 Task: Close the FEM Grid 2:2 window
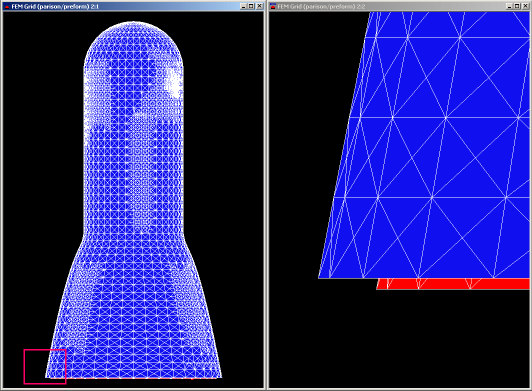pyautogui.click(x=526, y=6)
